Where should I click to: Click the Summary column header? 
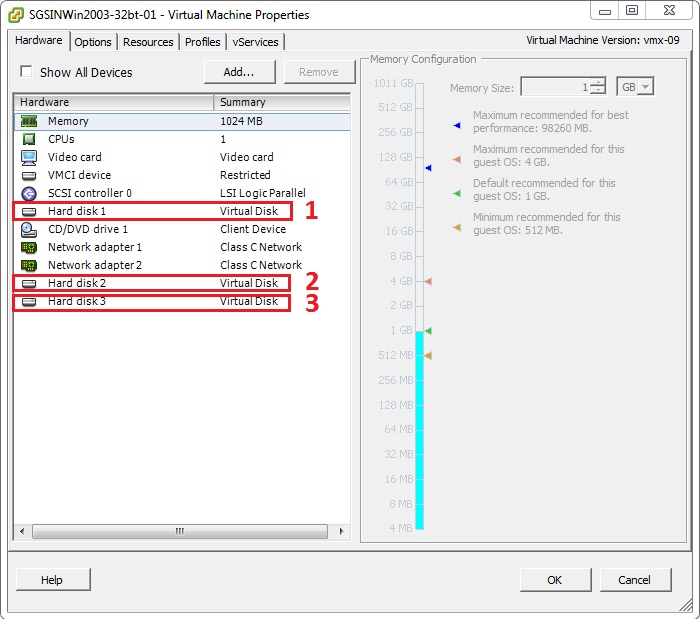point(282,102)
